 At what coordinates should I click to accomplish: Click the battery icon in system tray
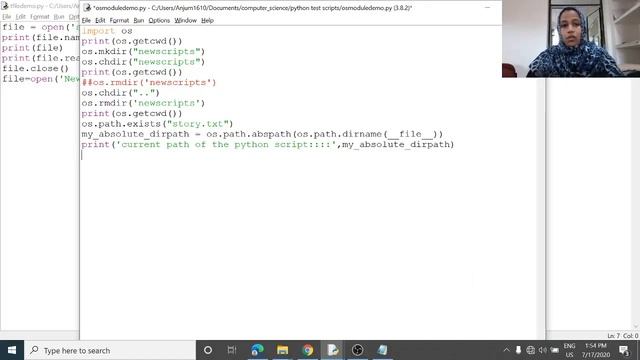(x=555, y=350)
